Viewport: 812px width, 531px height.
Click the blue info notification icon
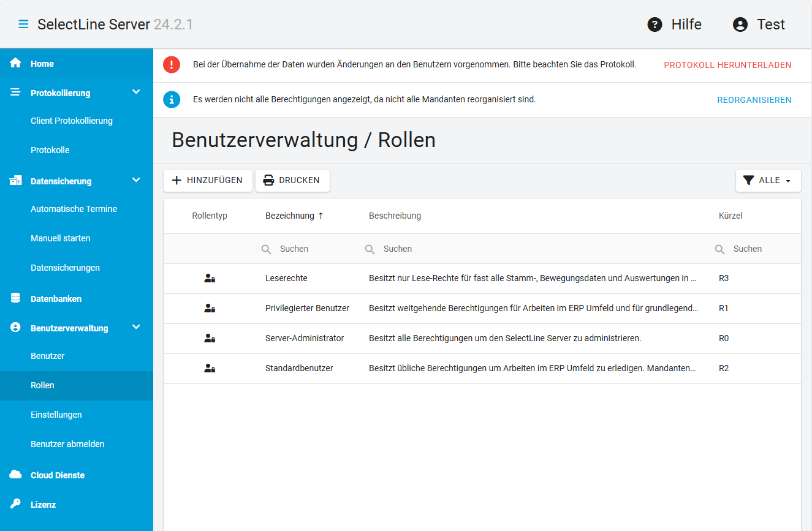coord(172,100)
